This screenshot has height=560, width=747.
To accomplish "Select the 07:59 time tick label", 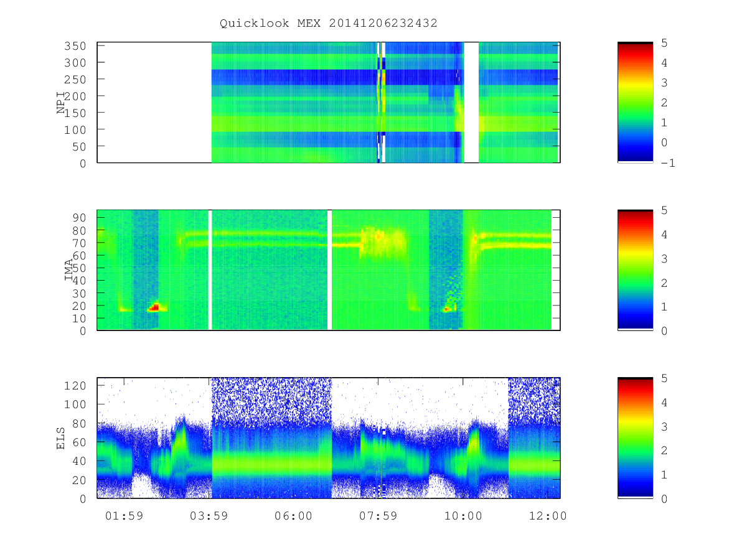I will pyautogui.click(x=378, y=516).
